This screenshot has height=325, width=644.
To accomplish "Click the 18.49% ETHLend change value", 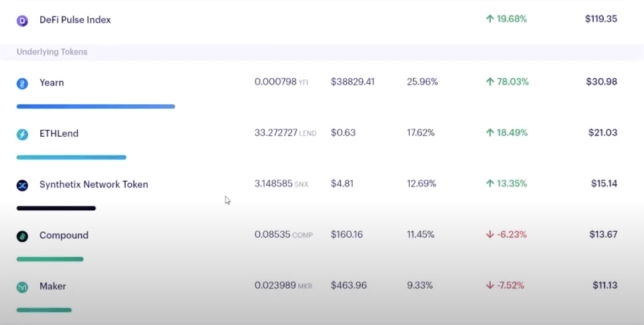I will (x=512, y=133).
